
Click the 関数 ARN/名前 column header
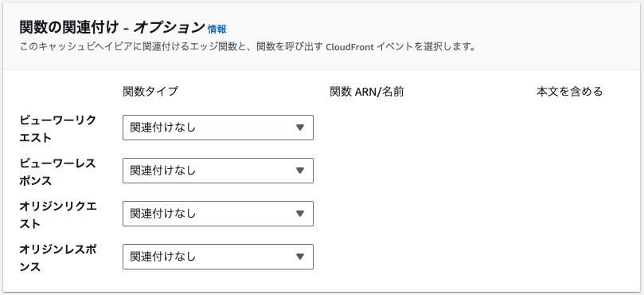pos(367,92)
